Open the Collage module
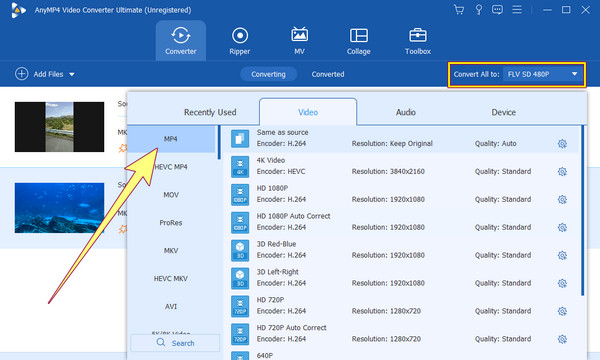The width and height of the screenshot is (600, 360). pos(359,41)
